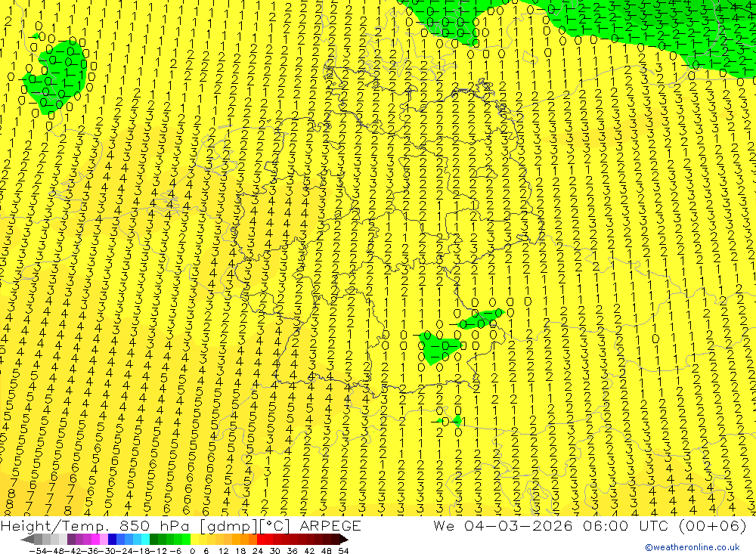Click the '54' label on the color scale
The height and width of the screenshot is (554, 756).
343,551
